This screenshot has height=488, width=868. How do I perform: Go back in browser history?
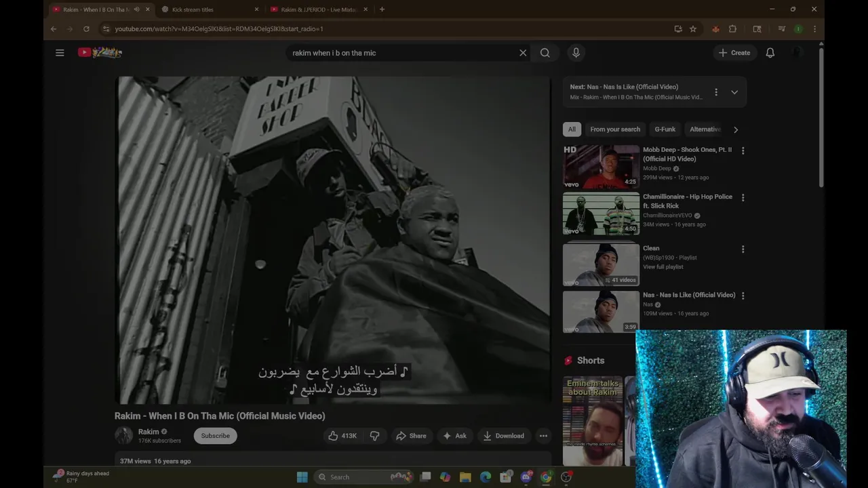click(x=54, y=29)
